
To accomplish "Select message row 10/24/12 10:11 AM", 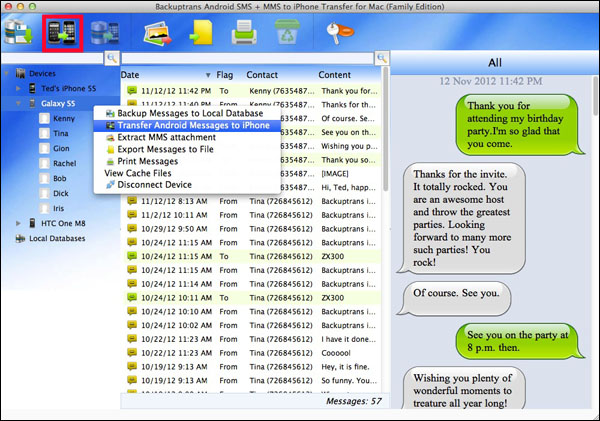I will pyautogui.click(x=253, y=298).
